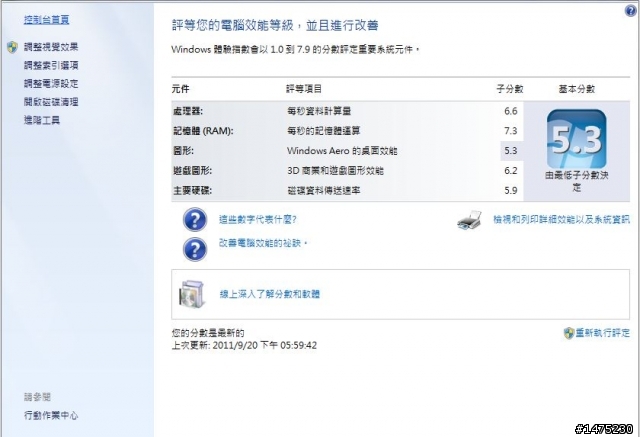The width and height of the screenshot is (640, 437).
Task: Open 開啟磁碟清理 link
Action: coord(51,102)
